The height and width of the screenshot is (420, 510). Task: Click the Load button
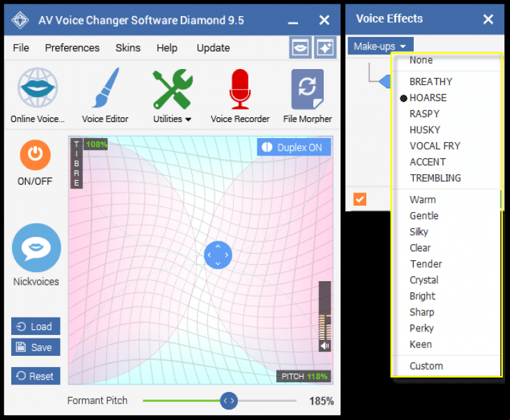coord(36,326)
